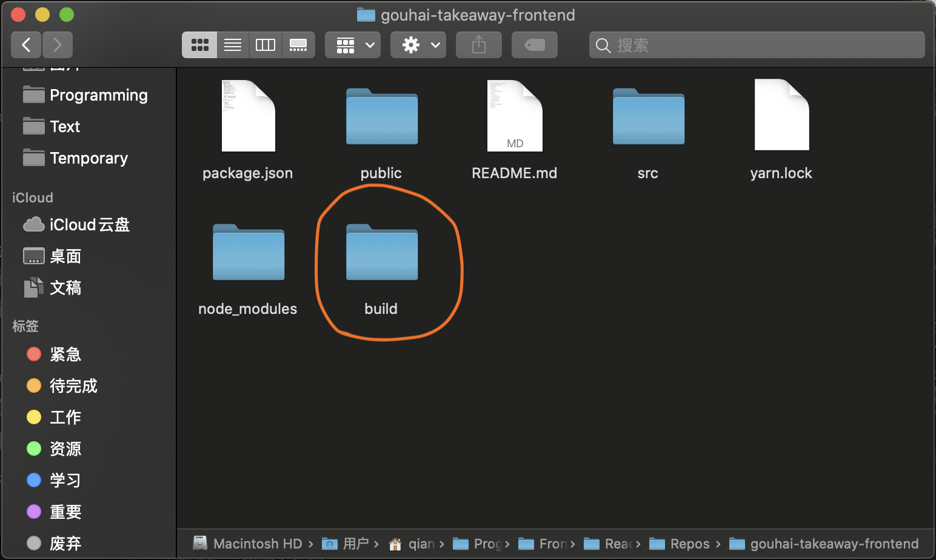Screen dimensions: 936x560
Task: Select the src folder
Action: (647, 117)
